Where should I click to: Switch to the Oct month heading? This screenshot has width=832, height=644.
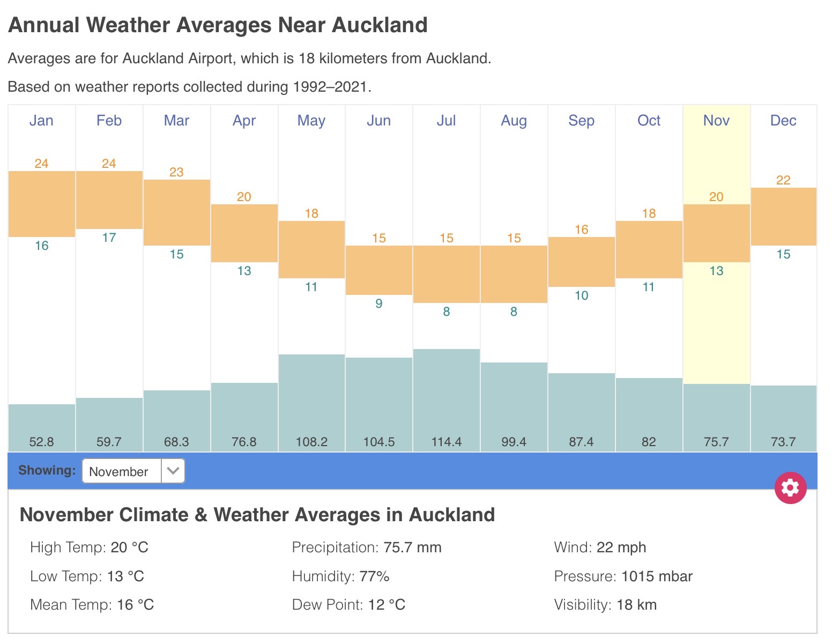tap(649, 121)
